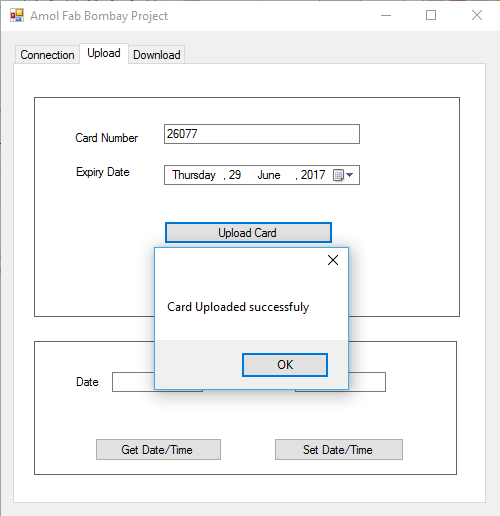The image size is (500, 516).
Task: Select the Upload tab
Action: 104,53
